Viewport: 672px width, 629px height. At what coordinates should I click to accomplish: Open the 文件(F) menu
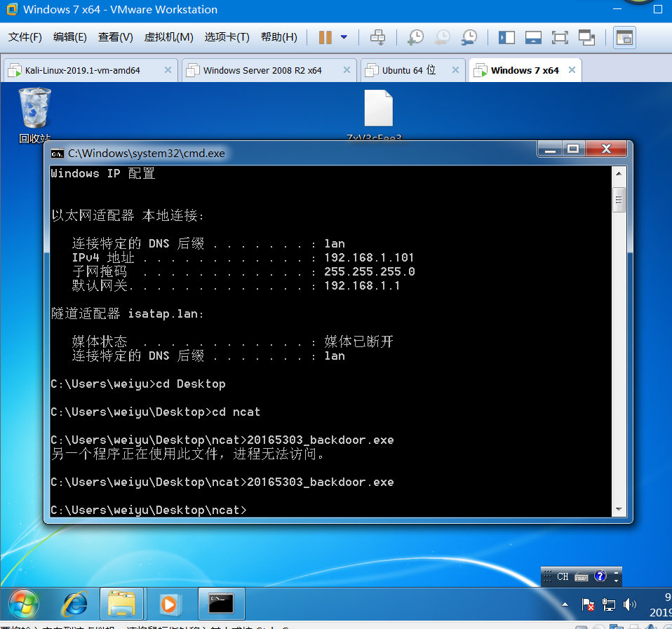pos(25,37)
